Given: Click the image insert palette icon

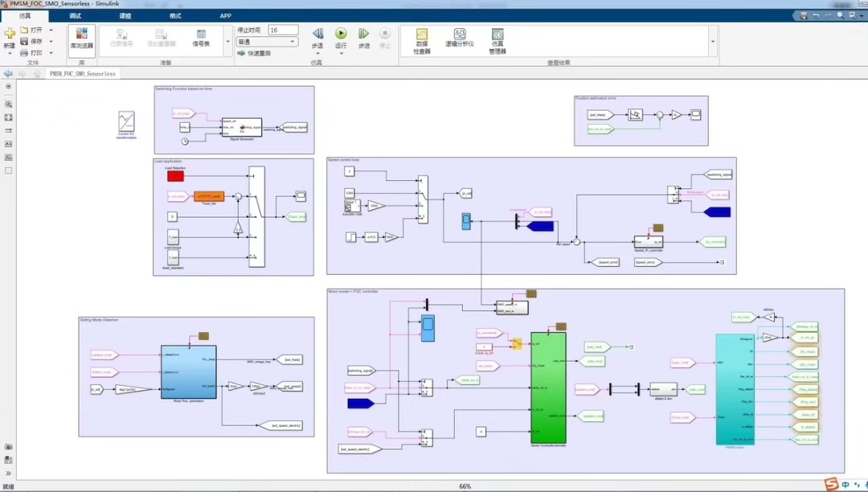Looking at the screenshot, I should [8, 158].
